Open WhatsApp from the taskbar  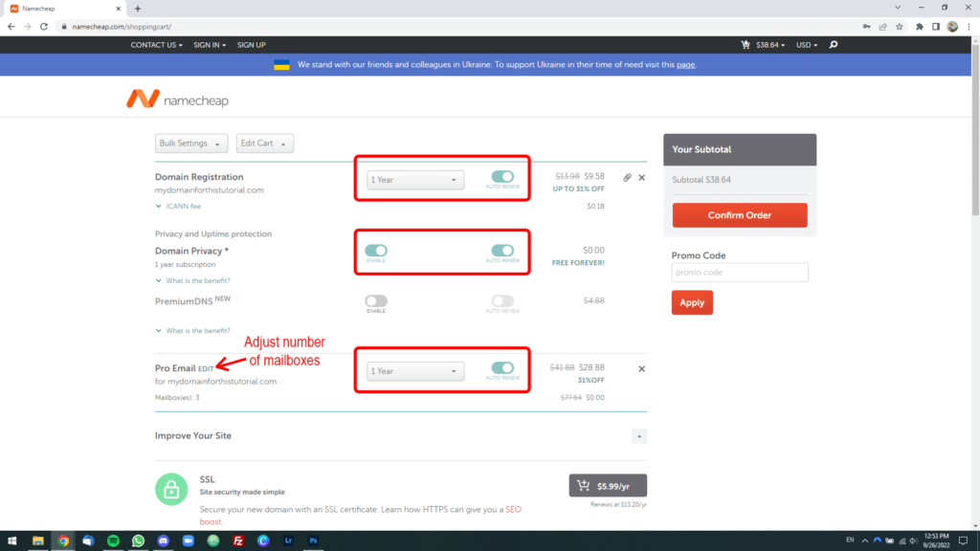click(138, 540)
